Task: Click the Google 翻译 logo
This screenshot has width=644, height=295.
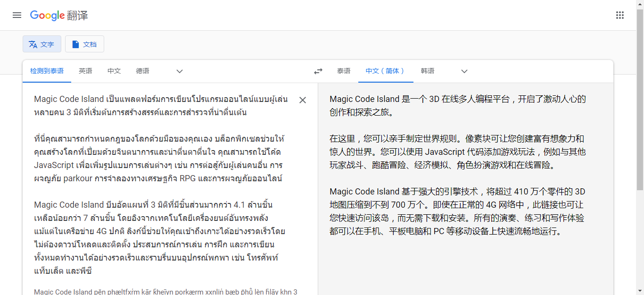Action: point(59,15)
